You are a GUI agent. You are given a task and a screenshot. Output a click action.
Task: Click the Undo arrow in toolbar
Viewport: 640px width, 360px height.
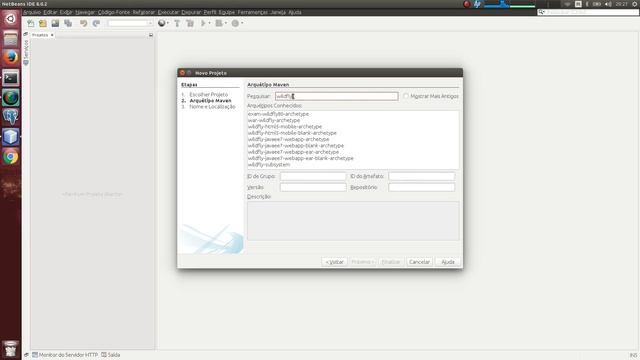click(83, 23)
